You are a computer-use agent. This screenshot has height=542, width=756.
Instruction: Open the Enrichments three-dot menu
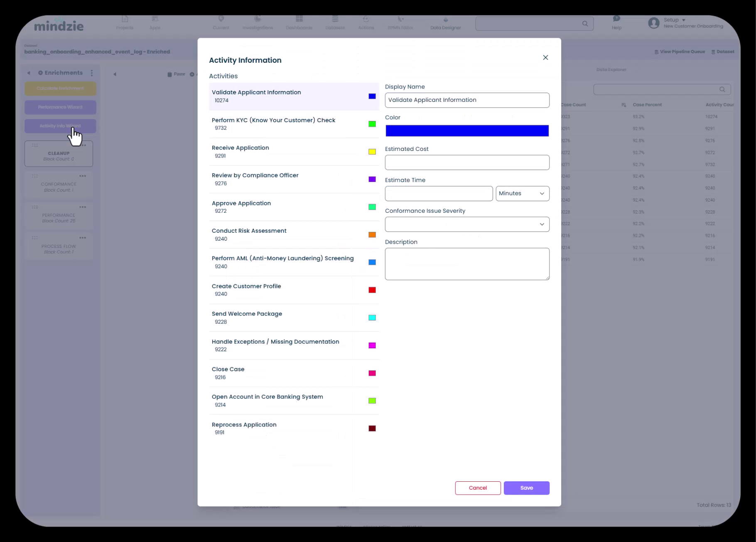pos(92,73)
